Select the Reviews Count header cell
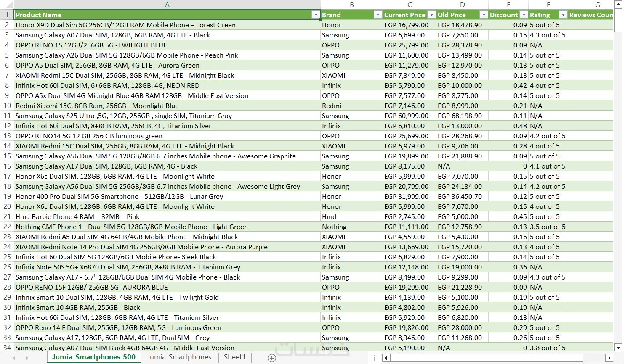 tap(590, 15)
